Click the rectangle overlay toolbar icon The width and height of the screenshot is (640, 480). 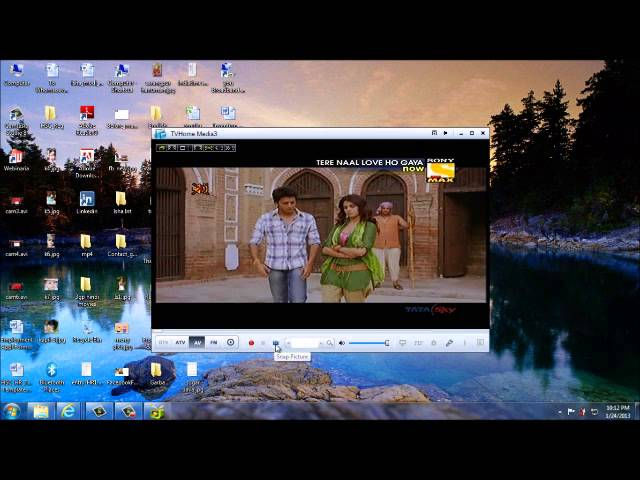click(183, 148)
